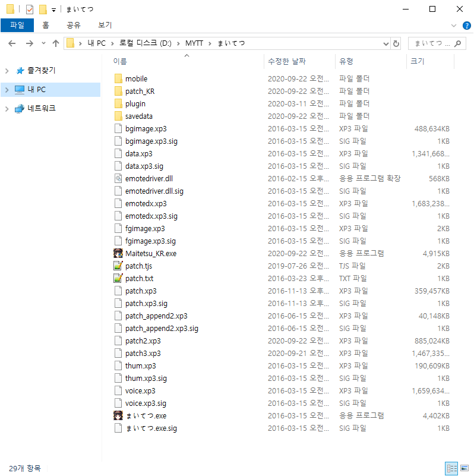The height and width of the screenshot is (476, 474).
Task: Click the search box field
Action: point(437,43)
